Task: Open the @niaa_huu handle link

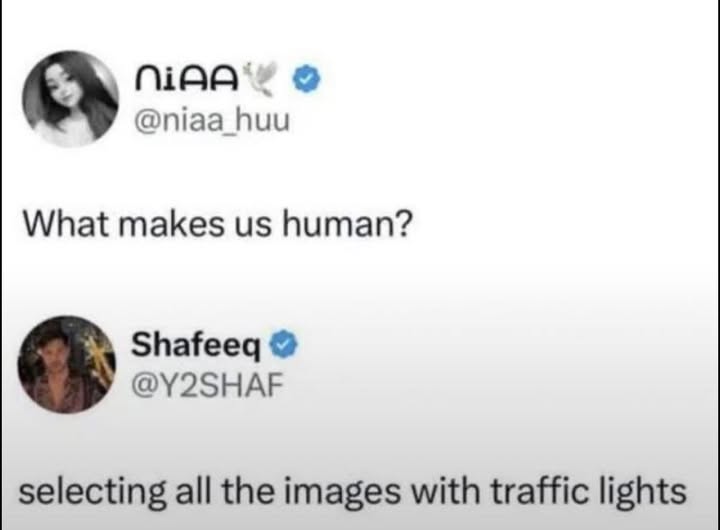Action: point(212,121)
